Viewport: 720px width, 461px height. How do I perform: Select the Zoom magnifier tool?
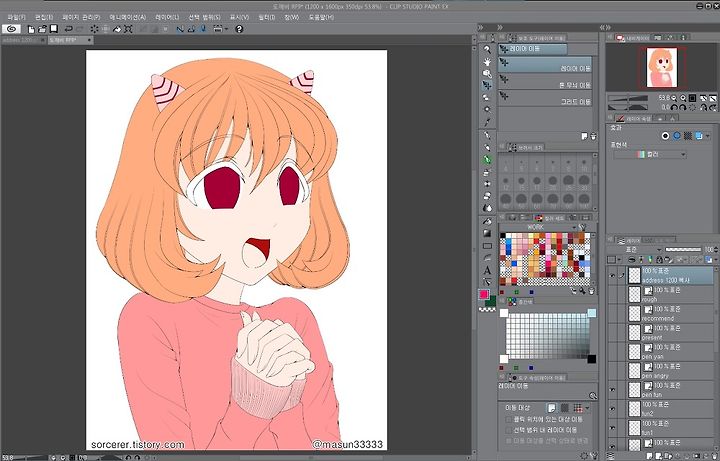[x=487, y=50]
